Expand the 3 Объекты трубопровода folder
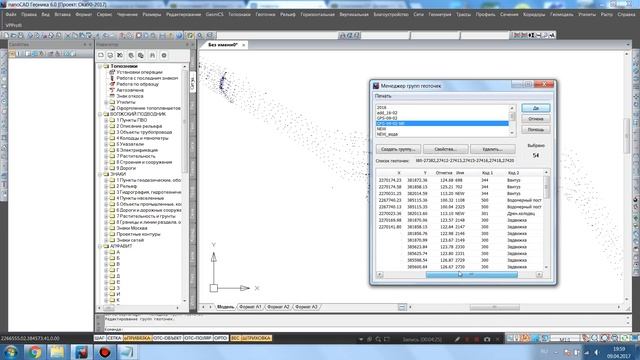This screenshot has width=640, height=360. point(106,132)
